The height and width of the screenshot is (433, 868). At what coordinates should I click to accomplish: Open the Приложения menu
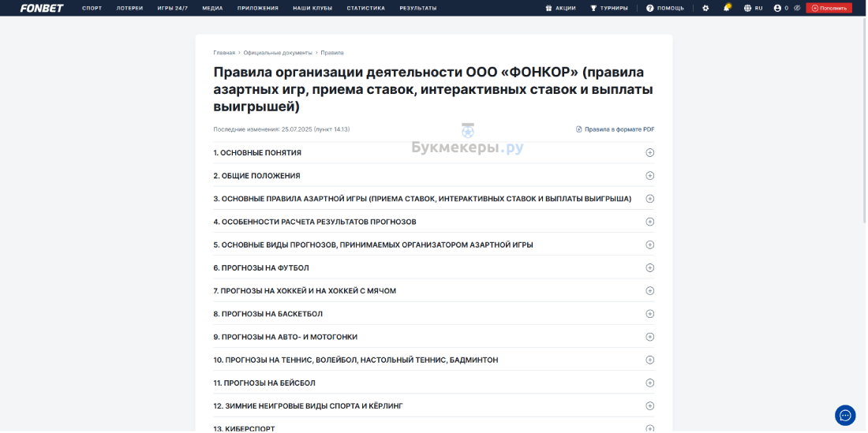click(x=258, y=9)
